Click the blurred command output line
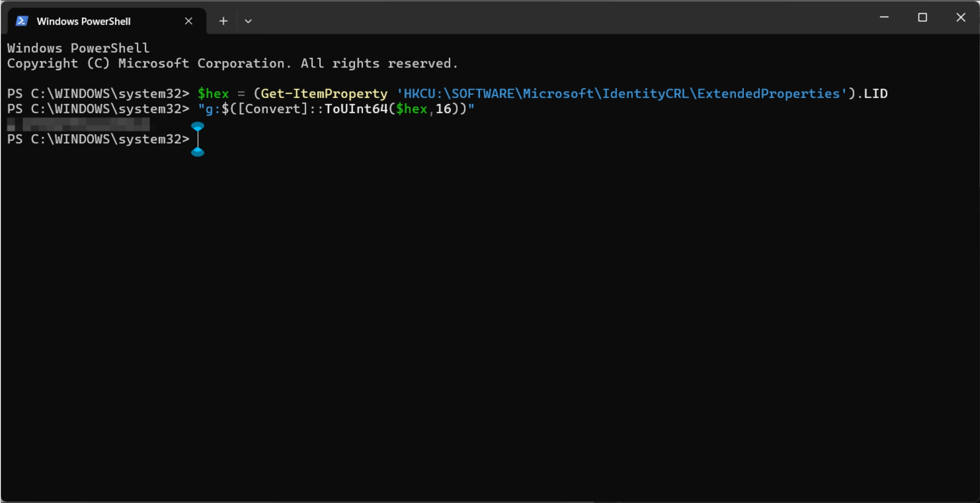The width and height of the screenshot is (980, 503). [x=78, y=124]
